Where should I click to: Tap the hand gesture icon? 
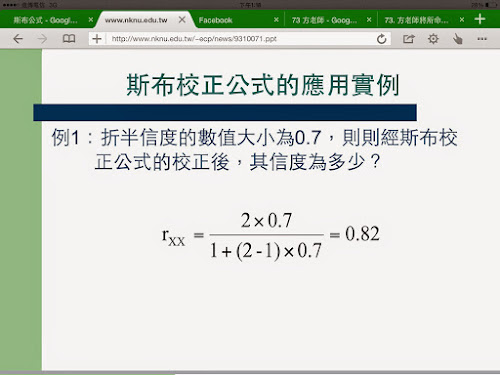tap(458, 39)
